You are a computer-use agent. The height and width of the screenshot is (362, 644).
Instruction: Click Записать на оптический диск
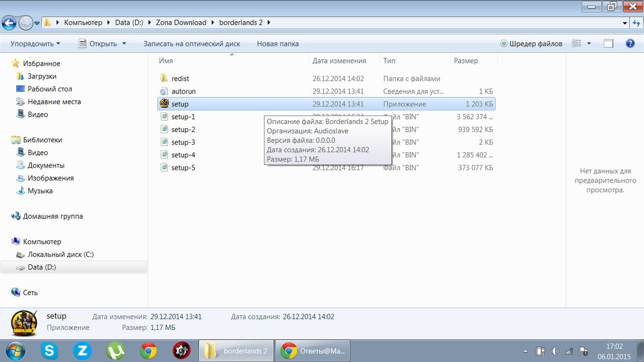coord(192,44)
